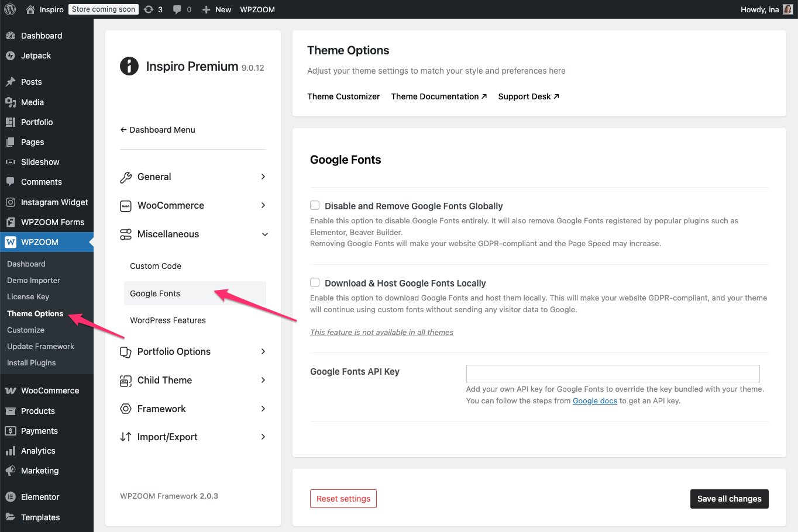Open comments bubble icon in admin bar

177,9
